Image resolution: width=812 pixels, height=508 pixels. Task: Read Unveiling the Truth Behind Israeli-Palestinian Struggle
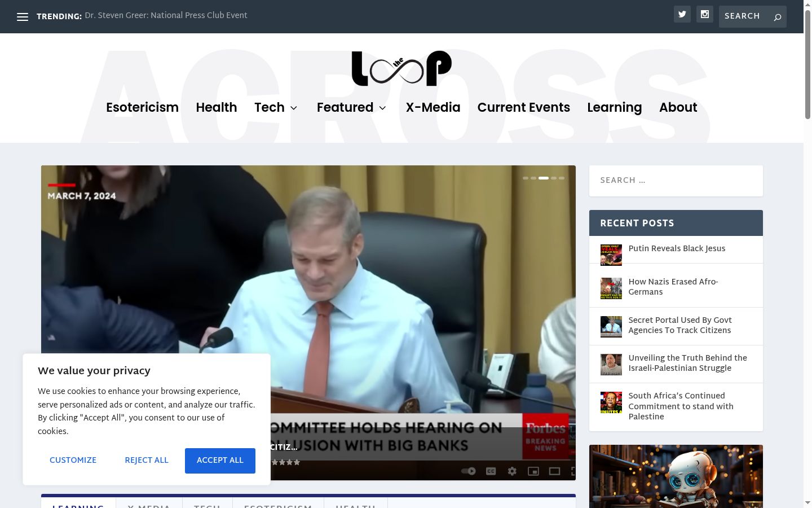(x=688, y=363)
